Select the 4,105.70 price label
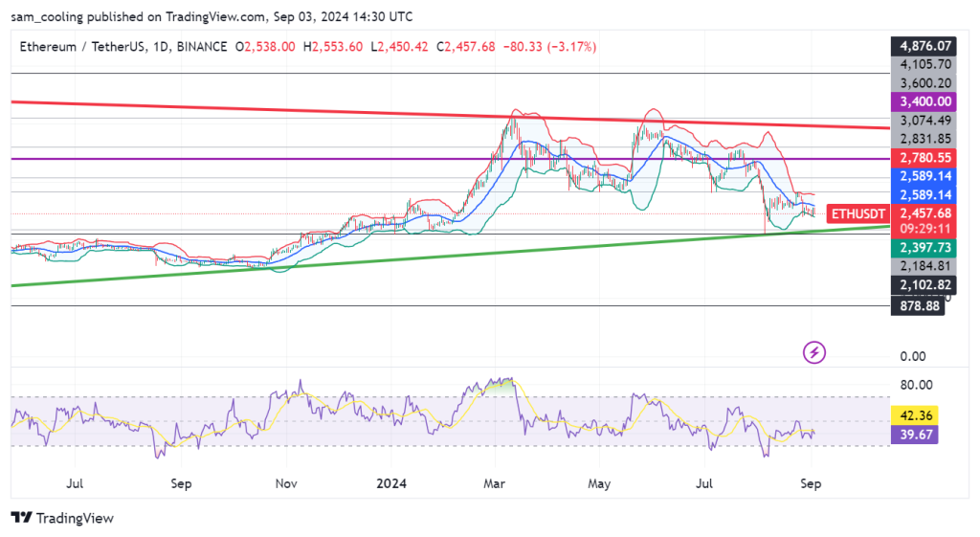 click(925, 64)
